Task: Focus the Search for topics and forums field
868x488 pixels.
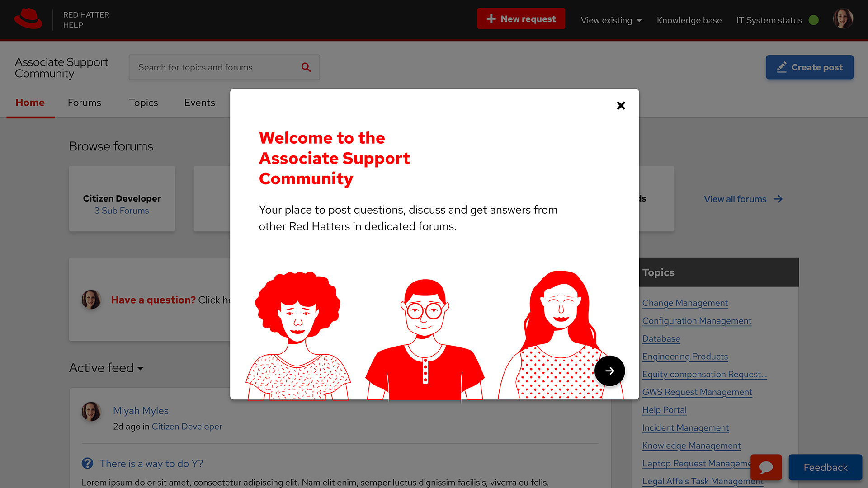Action: [224, 67]
